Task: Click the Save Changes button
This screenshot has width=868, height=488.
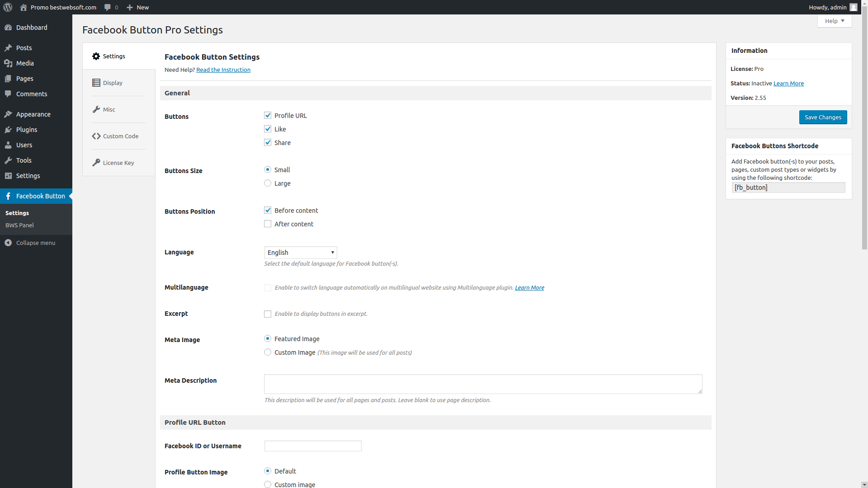Action: coord(823,117)
